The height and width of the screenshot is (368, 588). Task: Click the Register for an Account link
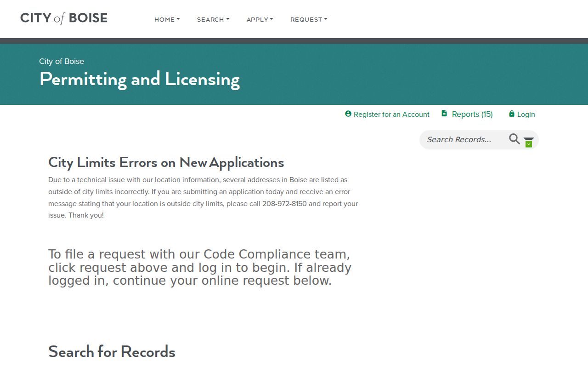391,115
